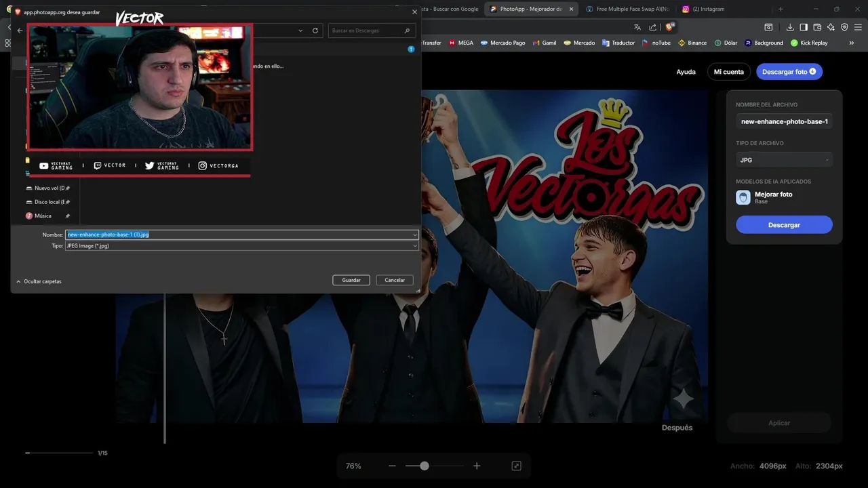Open the Traductor bookmark
The image size is (868, 488).
point(618,43)
